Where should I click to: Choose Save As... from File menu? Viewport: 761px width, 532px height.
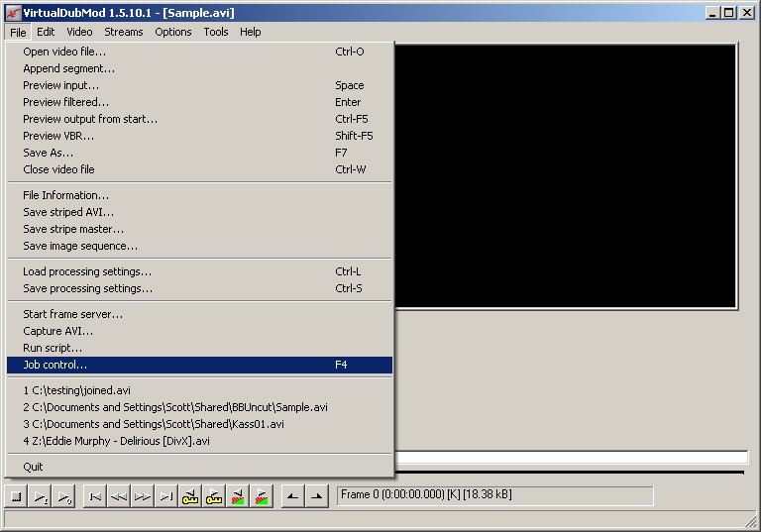[x=199, y=153]
